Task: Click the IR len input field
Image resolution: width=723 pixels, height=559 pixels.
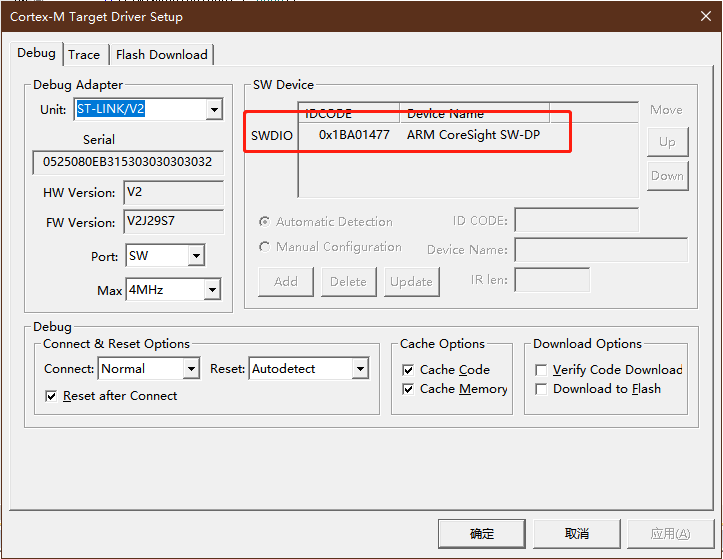Action: 552,280
